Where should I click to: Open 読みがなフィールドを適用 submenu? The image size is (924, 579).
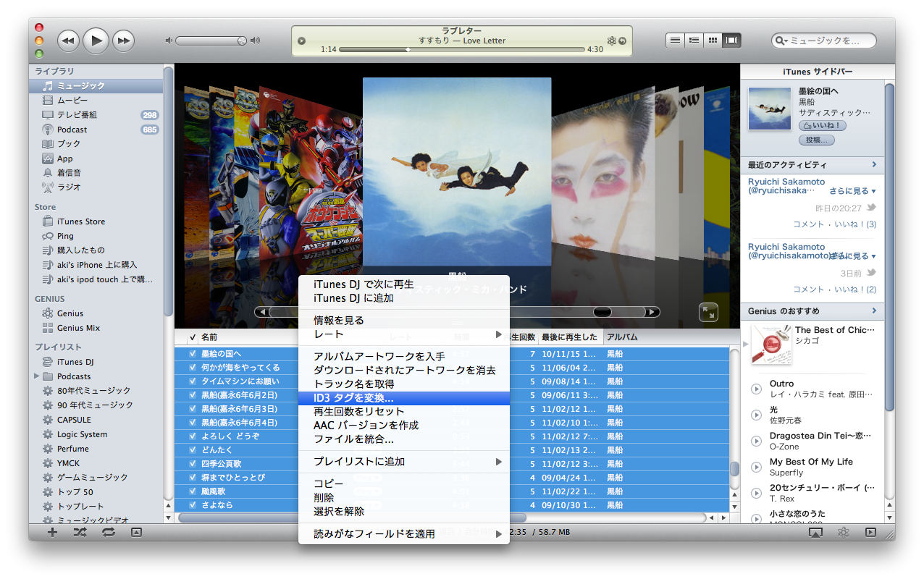point(404,534)
